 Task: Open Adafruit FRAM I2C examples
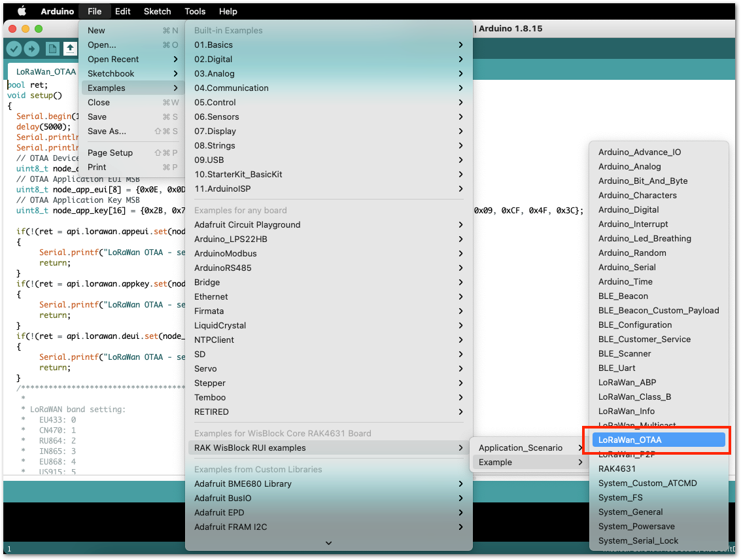328,527
